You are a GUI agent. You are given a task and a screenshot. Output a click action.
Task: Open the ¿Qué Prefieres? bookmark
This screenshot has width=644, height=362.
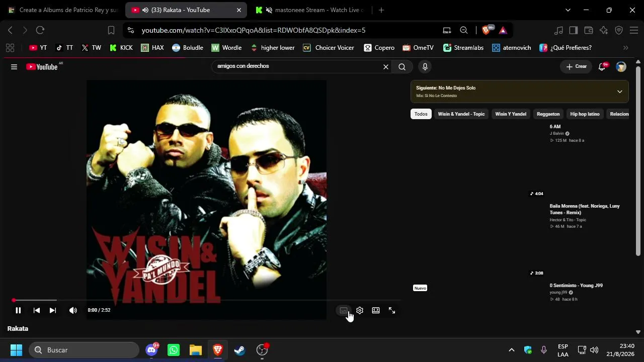[566, 48]
